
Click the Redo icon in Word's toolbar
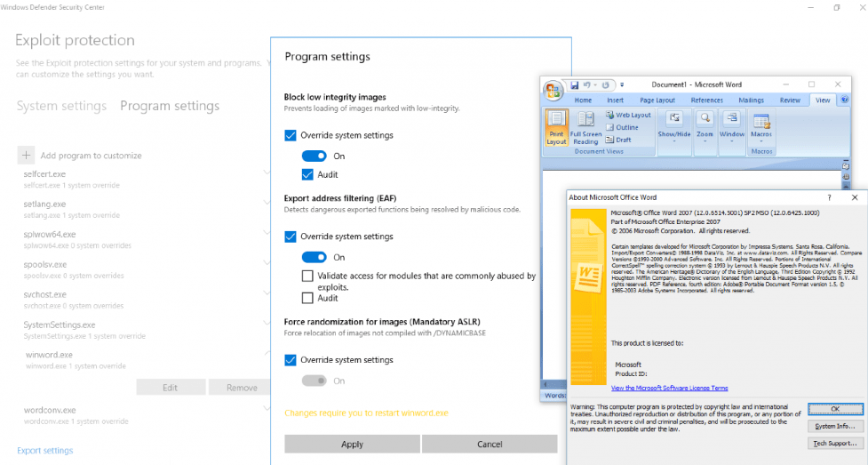pyautogui.click(x=606, y=84)
